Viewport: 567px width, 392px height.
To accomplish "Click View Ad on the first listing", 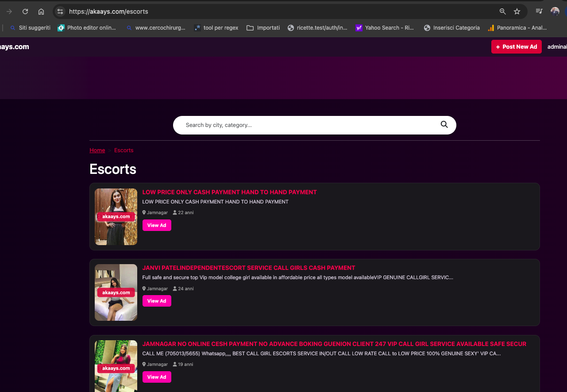I will tap(157, 225).
